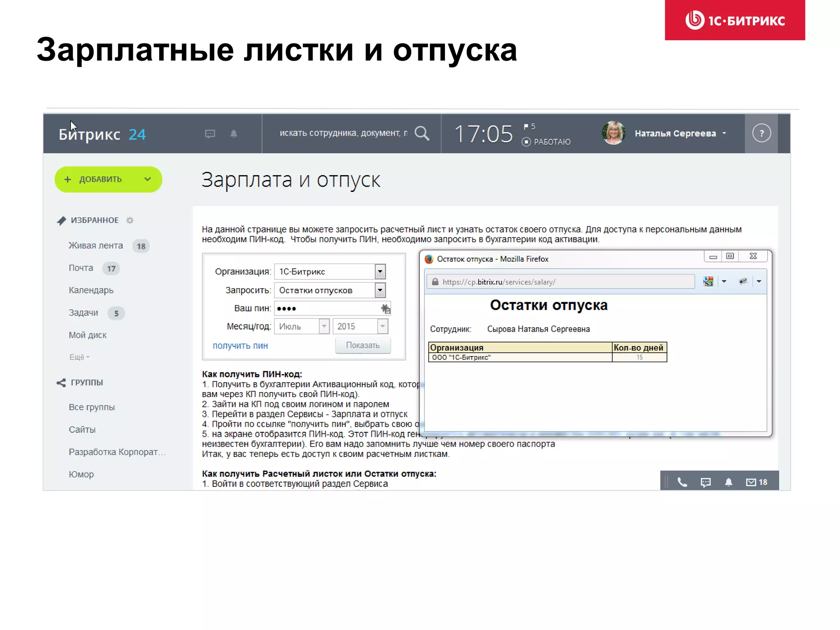Expand search engine dropdown arrow in Firefox

pos(724,281)
